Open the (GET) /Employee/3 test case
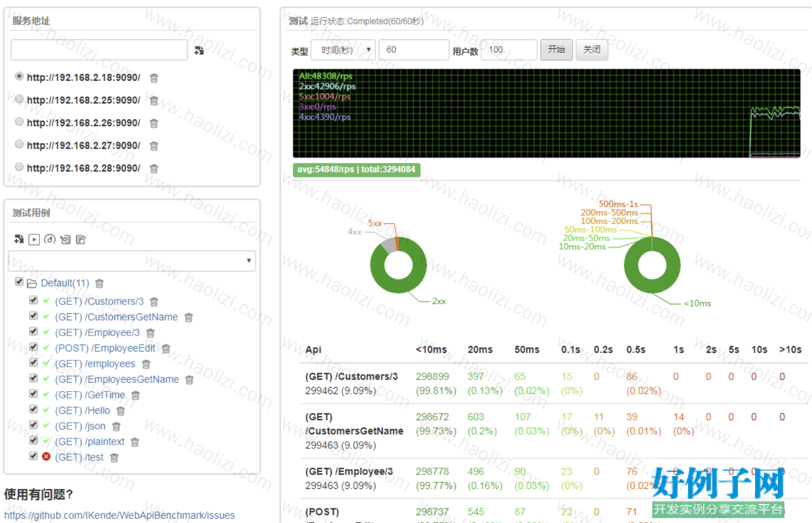This screenshot has height=523, width=812. click(97, 333)
